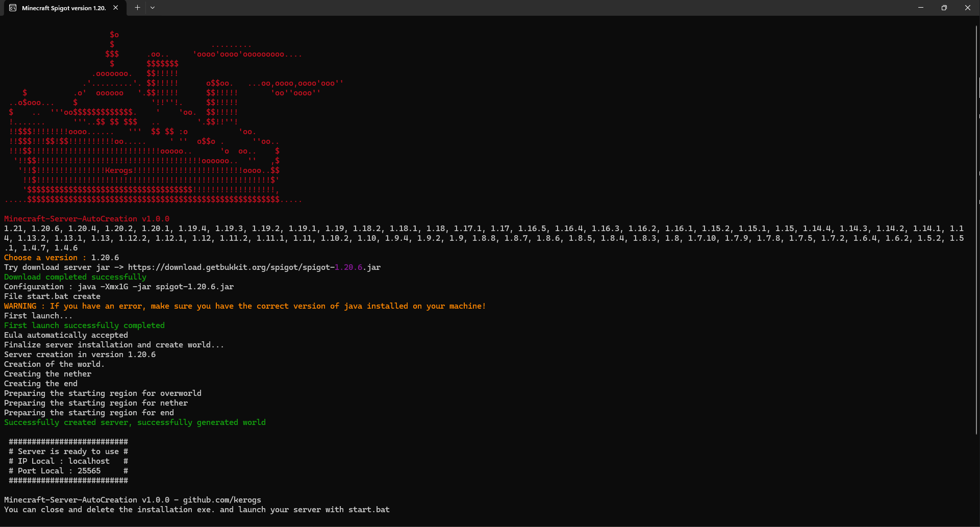Click 'File start.bat create' line

point(52,296)
